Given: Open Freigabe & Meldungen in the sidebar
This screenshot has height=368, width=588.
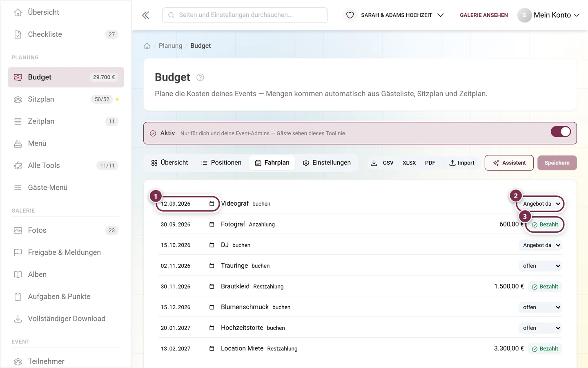Looking at the screenshot, I should point(66,253).
